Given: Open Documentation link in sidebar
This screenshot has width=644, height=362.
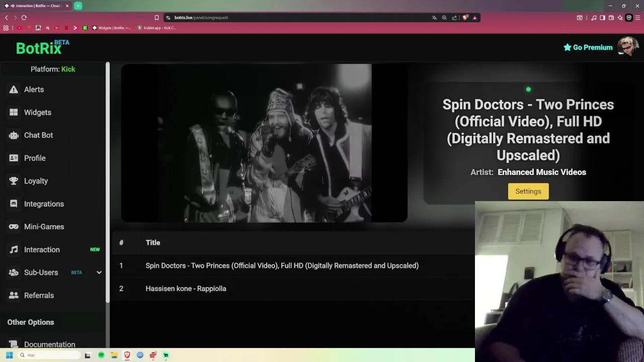Looking at the screenshot, I should click(x=49, y=344).
